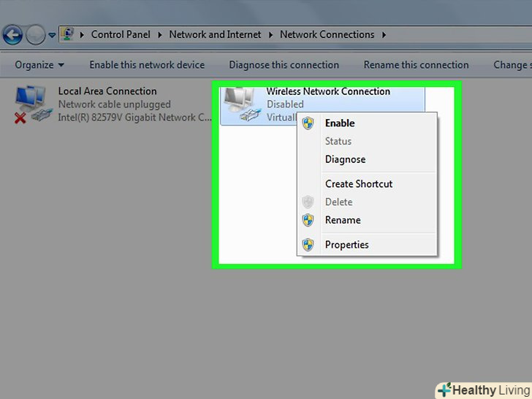Choose Rename in the context menu
The width and height of the screenshot is (532, 399).
367,220
